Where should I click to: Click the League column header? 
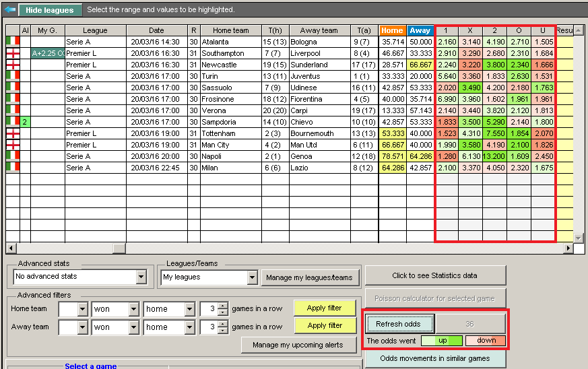tap(96, 30)
